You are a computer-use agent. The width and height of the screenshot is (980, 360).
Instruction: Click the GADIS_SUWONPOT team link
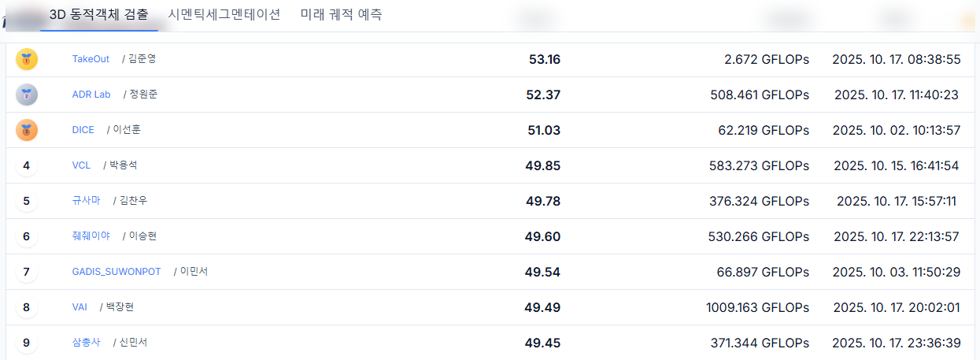point(116,272)
